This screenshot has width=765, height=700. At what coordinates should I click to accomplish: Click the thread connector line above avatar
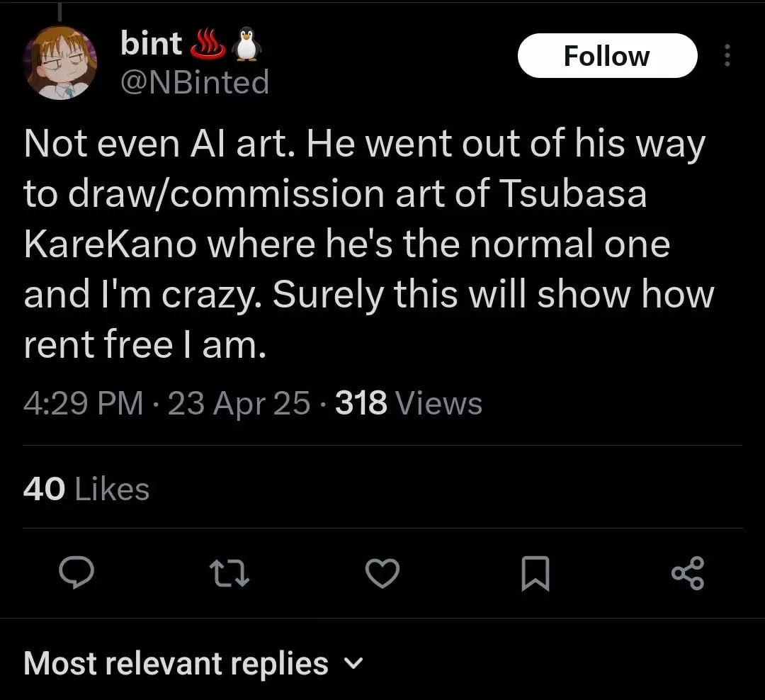(59, 11)
